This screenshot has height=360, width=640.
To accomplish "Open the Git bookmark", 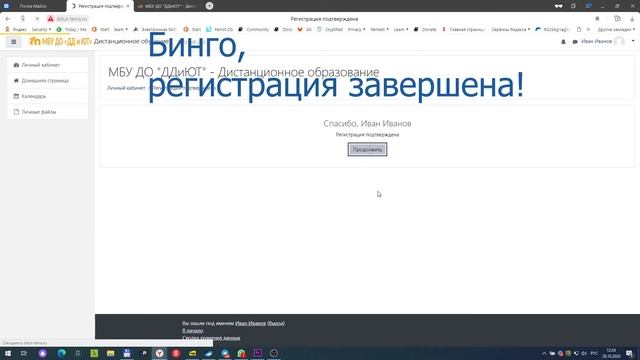I will (304, 29).
